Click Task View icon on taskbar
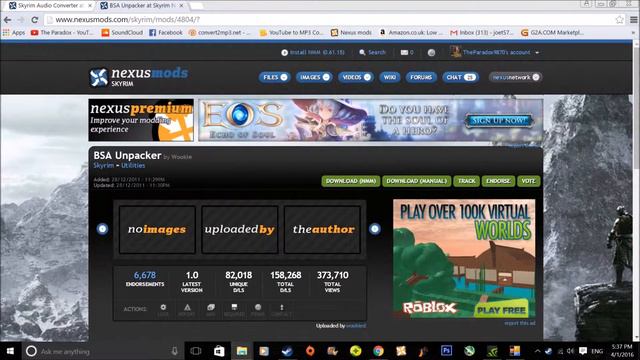This screenshot has width=640, height=360. pyautogui.click(x=196, y=351)
